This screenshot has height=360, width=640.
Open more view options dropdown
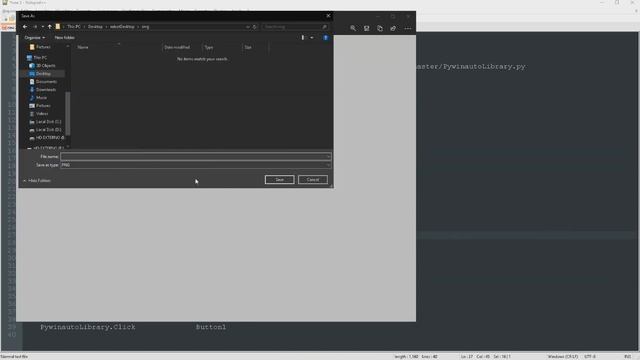click(x=312, y=38)
